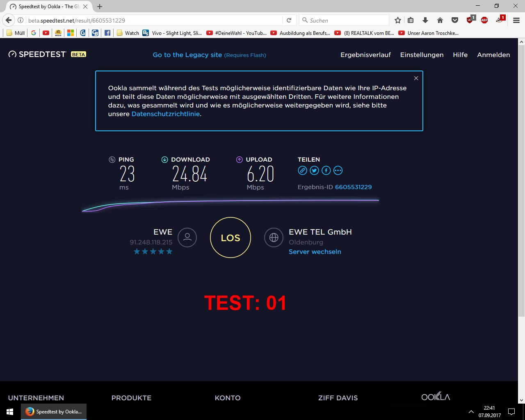Open a new browser tab
Viewport: 525px width, 420px height.
pos(100,7)
